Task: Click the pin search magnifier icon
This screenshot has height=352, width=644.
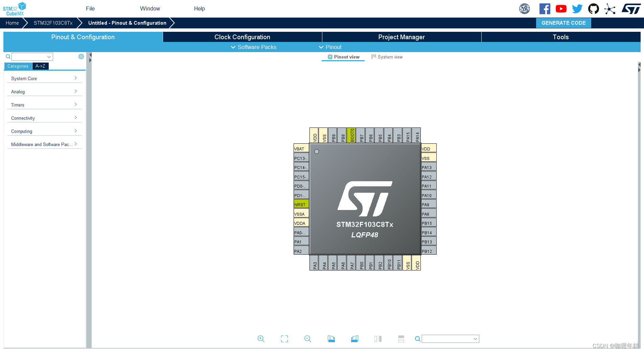Action: (418, 339)
